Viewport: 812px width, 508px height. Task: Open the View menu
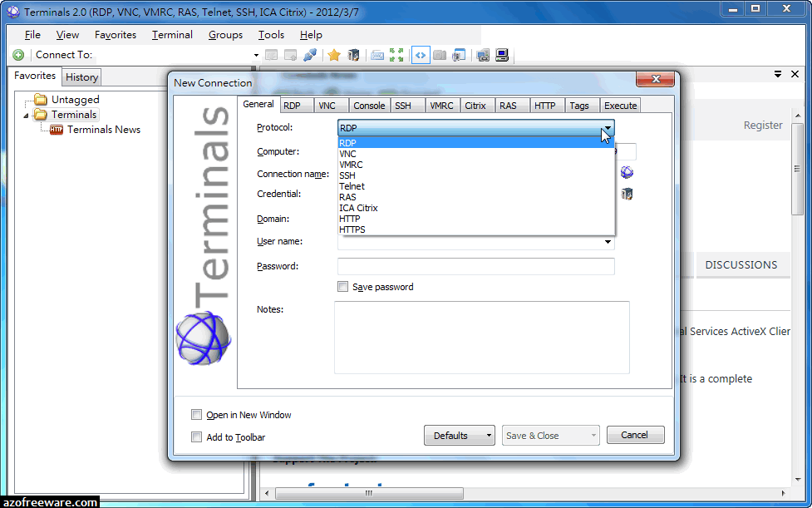pyautogui.click(x=67, y=35)
